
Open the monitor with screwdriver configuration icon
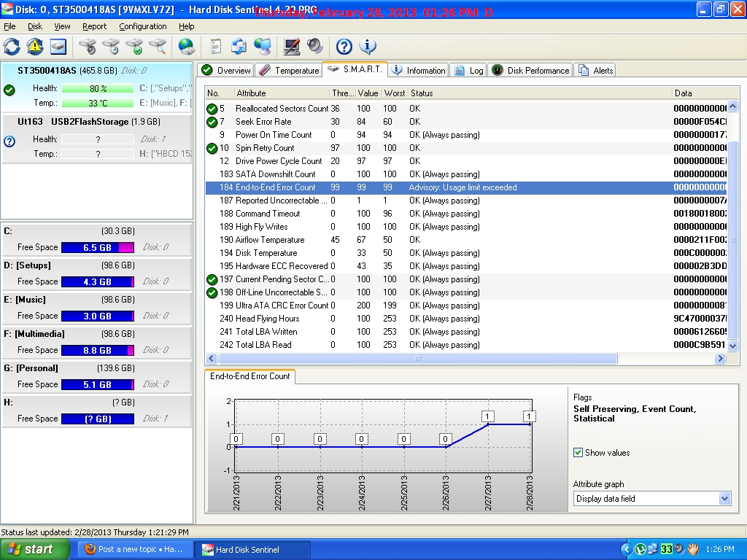pyautogui.click(x=292, y=46)
